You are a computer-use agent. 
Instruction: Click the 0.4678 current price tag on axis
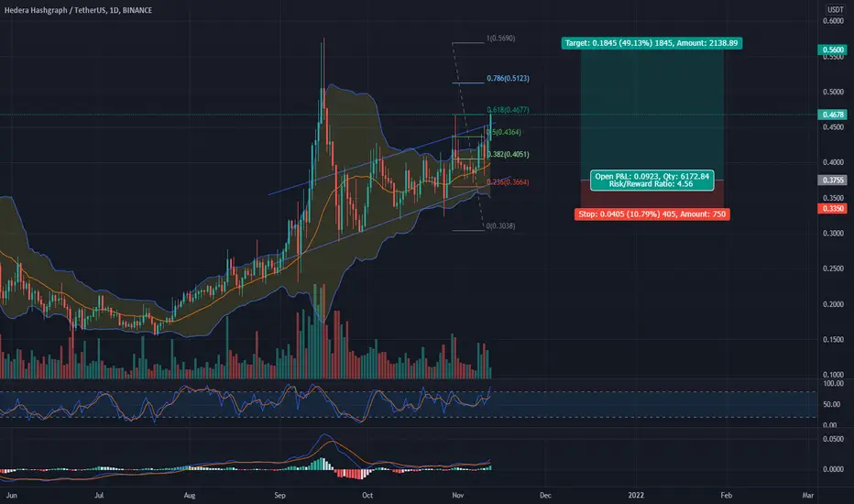point(833,115)
